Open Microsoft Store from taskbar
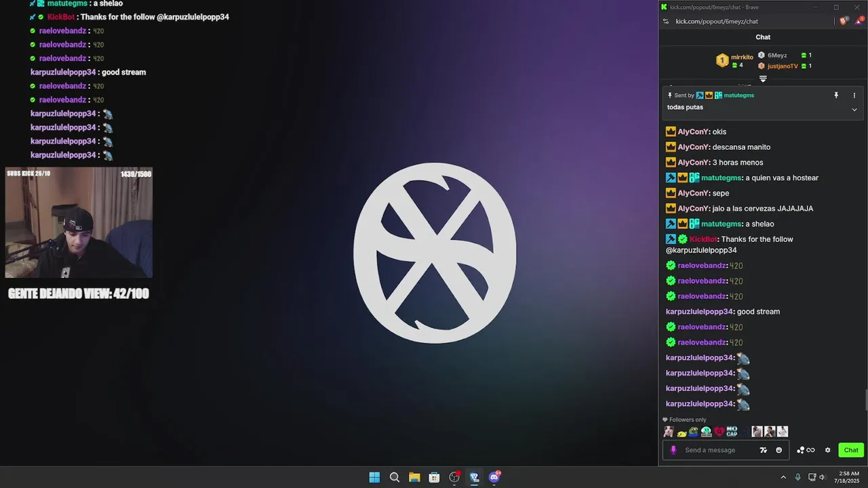This screenshot has width=868, height=488. click(434, 477)
